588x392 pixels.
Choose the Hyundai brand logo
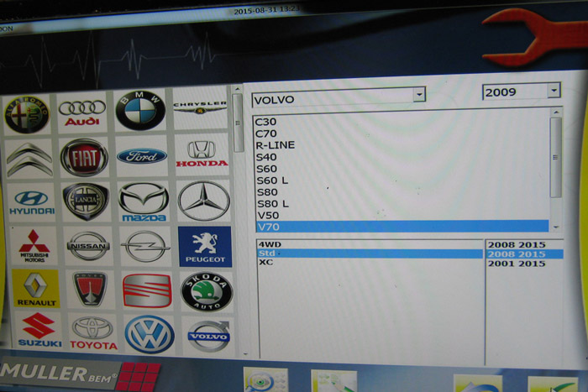[32, 203]
